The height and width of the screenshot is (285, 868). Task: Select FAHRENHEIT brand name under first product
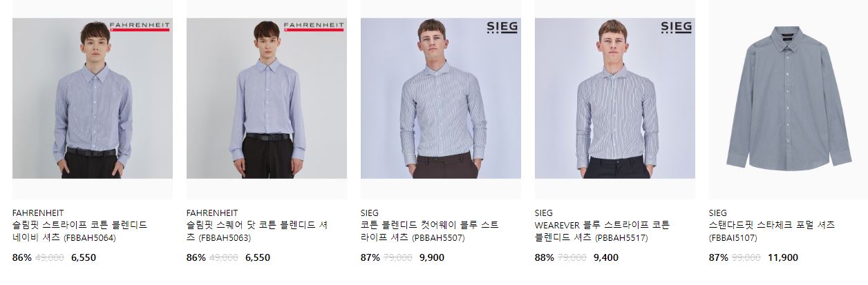point(38,213)
